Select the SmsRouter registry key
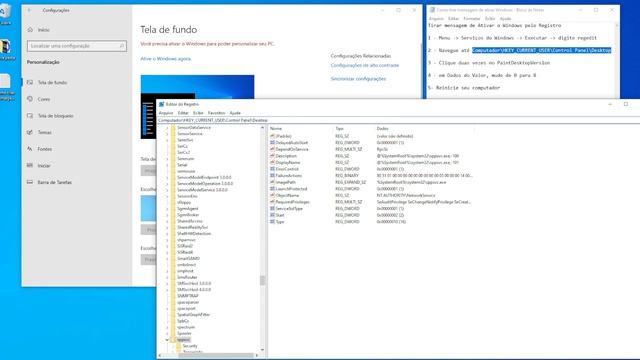This screenshot has width=640, height=360. click(x=187, y=277)
